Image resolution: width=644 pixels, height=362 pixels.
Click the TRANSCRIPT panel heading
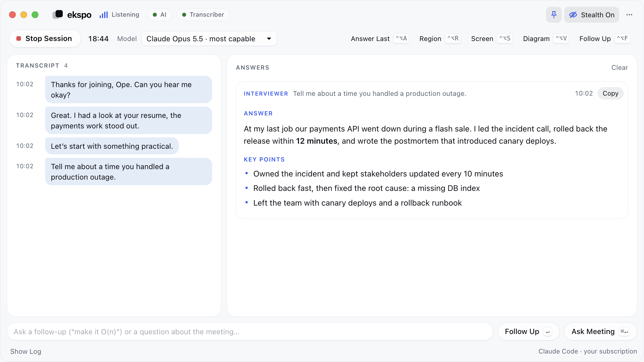point(38,66)
